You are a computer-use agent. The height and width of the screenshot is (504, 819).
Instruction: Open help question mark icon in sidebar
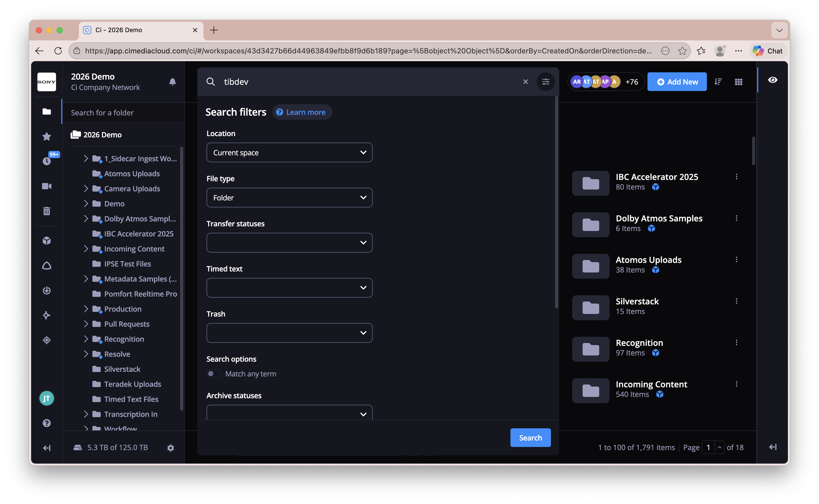click(47, 423)
